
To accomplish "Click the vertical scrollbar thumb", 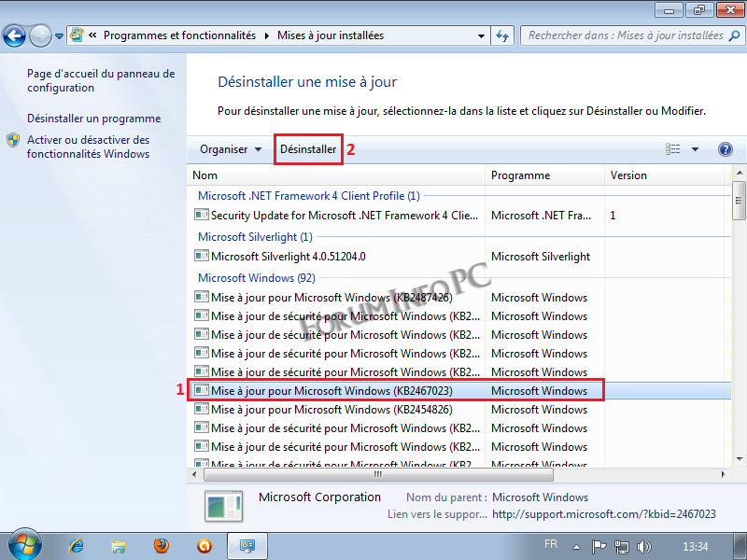I will click(739, 201).
